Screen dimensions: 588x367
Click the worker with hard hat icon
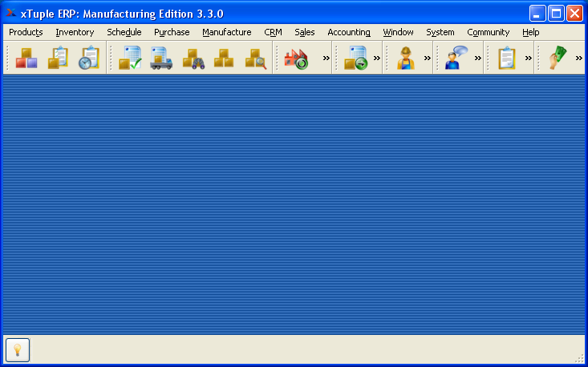point(406,58)
